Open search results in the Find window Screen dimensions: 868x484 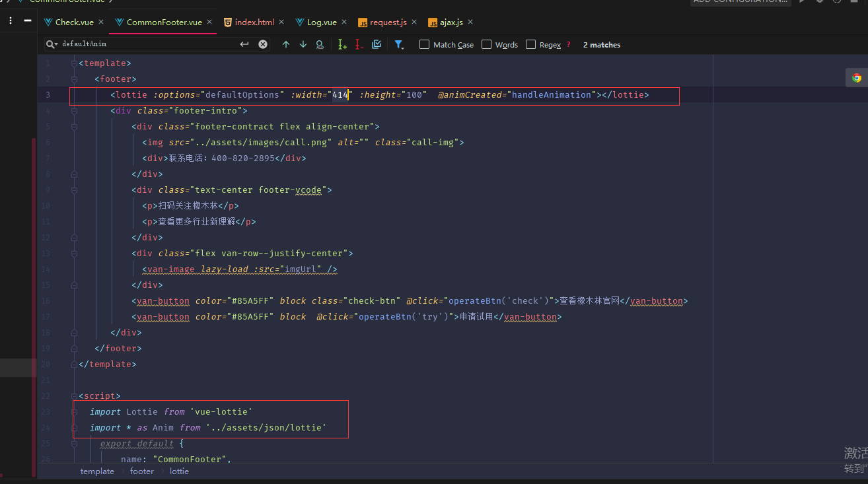[320, 44]
